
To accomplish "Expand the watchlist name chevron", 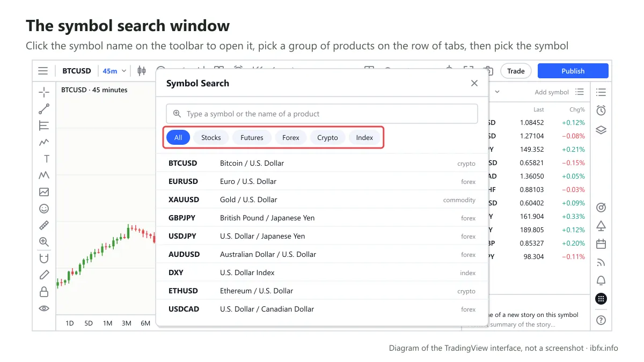I will 497,92.
